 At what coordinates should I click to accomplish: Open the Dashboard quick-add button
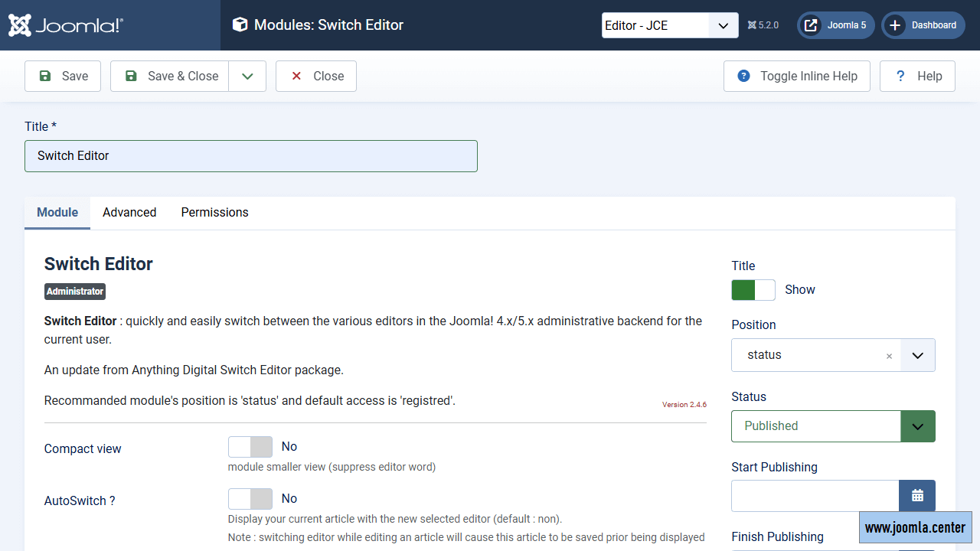click(923, 25)
